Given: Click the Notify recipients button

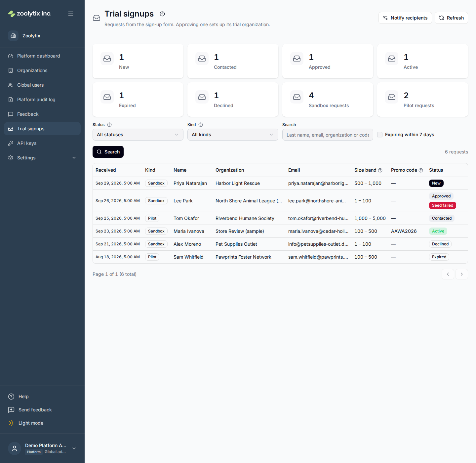Looking at the screenshot, I should point(405,18).
